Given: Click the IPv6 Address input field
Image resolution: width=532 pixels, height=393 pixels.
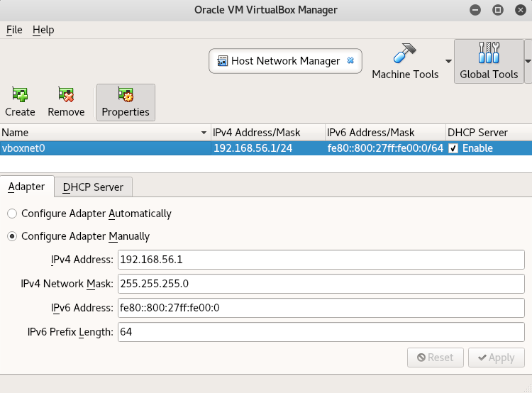Looking at the screenshot, I should coord(321,308).
